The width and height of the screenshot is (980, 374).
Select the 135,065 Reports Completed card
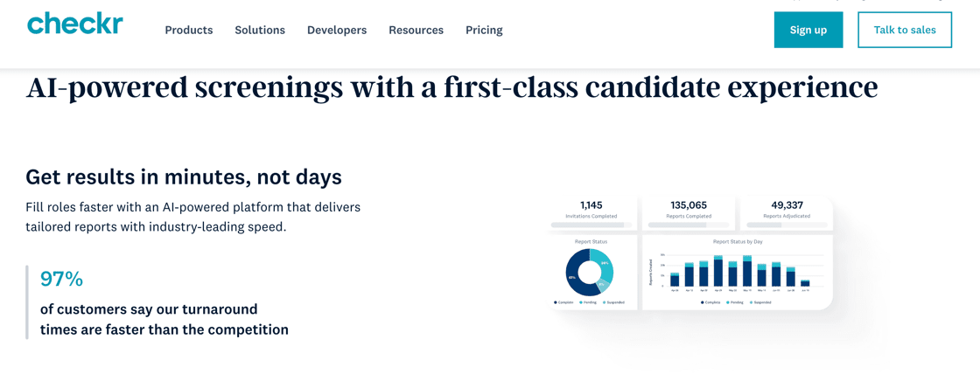pos(689,211)
